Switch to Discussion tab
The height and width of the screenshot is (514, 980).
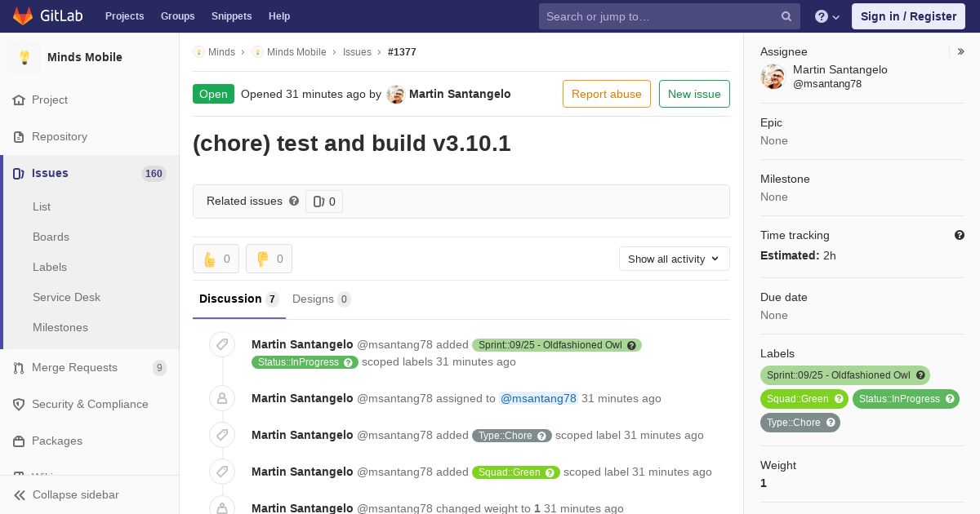[239, 299]
